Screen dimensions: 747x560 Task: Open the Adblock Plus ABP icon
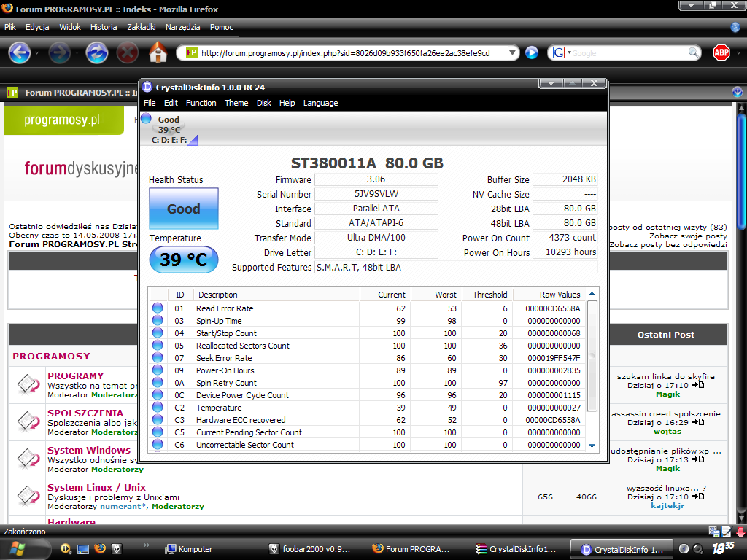(x=721, y=52)
